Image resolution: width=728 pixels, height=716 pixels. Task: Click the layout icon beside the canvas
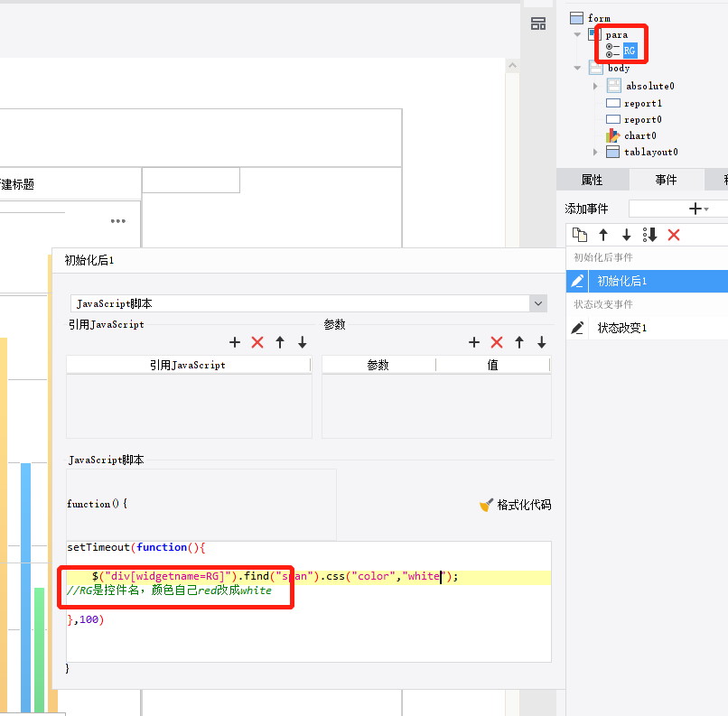(x=538, y=23)
